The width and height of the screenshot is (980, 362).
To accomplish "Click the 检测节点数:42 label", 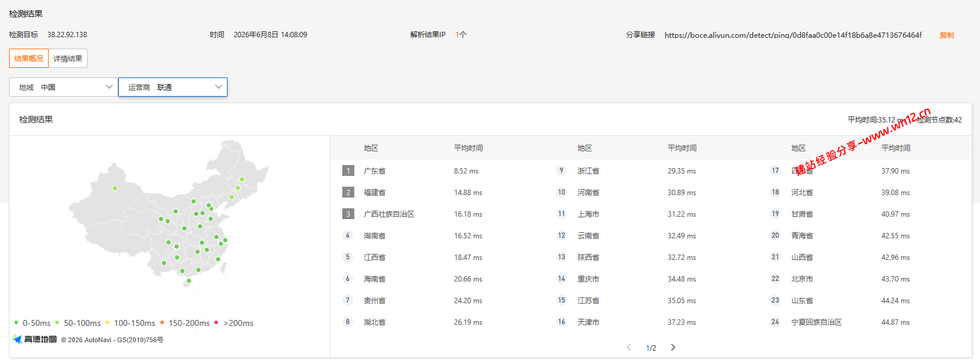I will [940, 120].
